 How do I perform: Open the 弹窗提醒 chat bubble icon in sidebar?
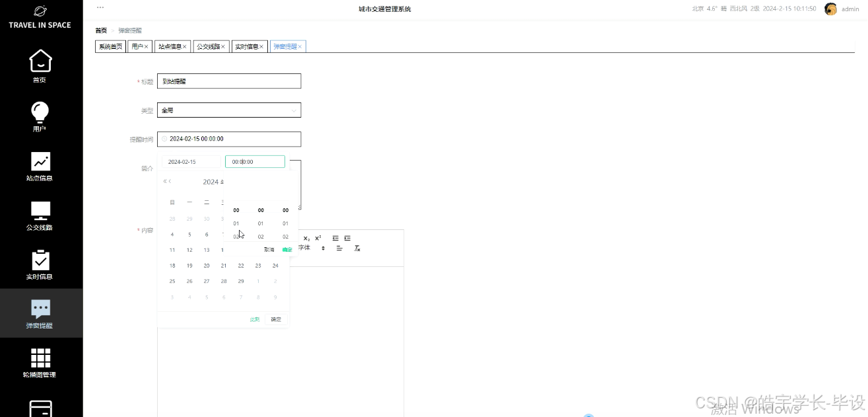[x=40, y=309]
